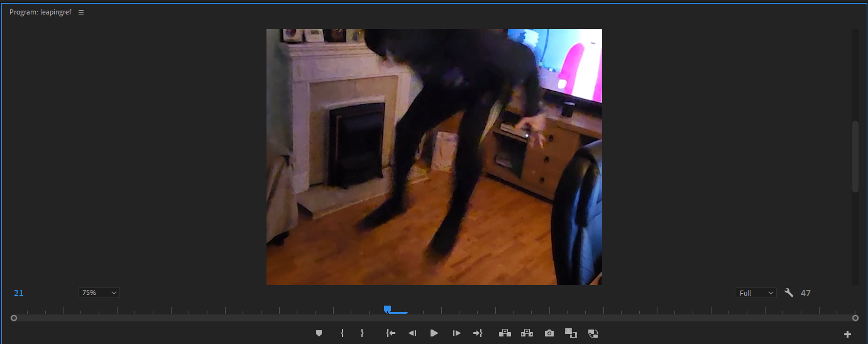Jump to the Out point
Screen dimensions: 868x344
click(x=478, y=333)
